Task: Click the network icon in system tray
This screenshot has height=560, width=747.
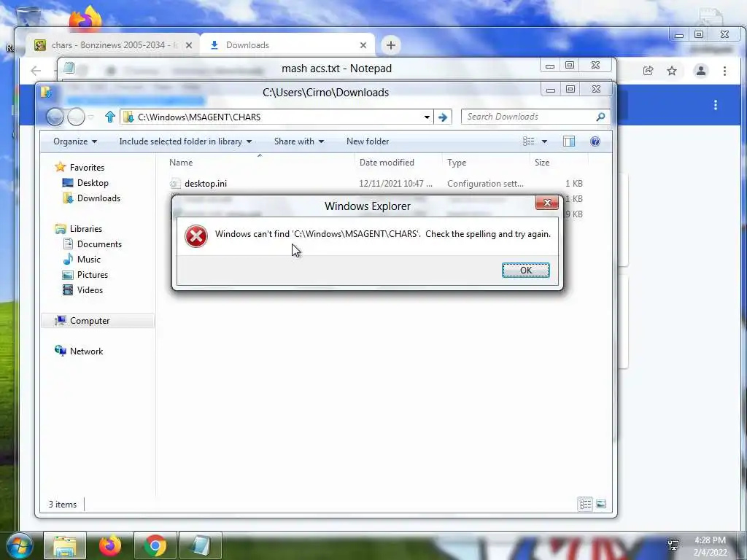Action: [673, 545]
